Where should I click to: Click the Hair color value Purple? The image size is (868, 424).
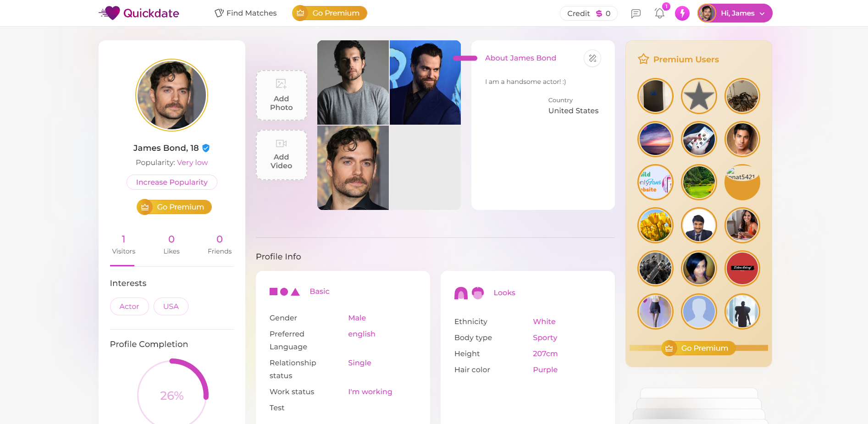click(x=545, y=369)
